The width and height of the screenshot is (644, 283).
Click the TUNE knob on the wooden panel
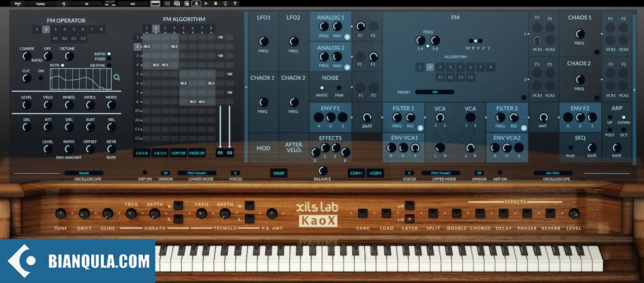point(60,214)
